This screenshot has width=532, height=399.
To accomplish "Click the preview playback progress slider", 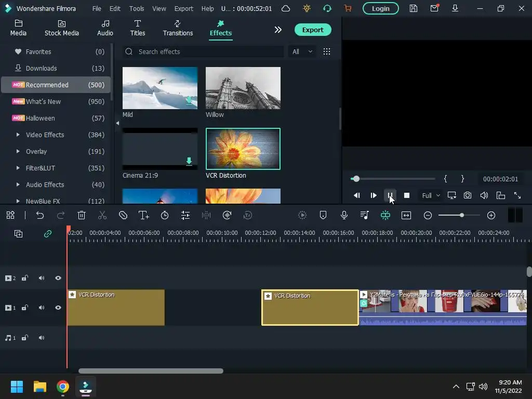I will (393, 179).
